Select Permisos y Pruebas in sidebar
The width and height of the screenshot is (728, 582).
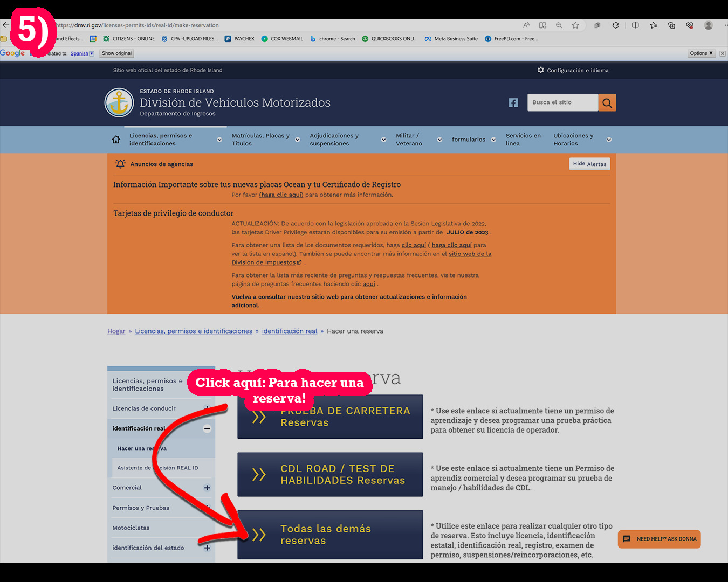click(141, 508)
